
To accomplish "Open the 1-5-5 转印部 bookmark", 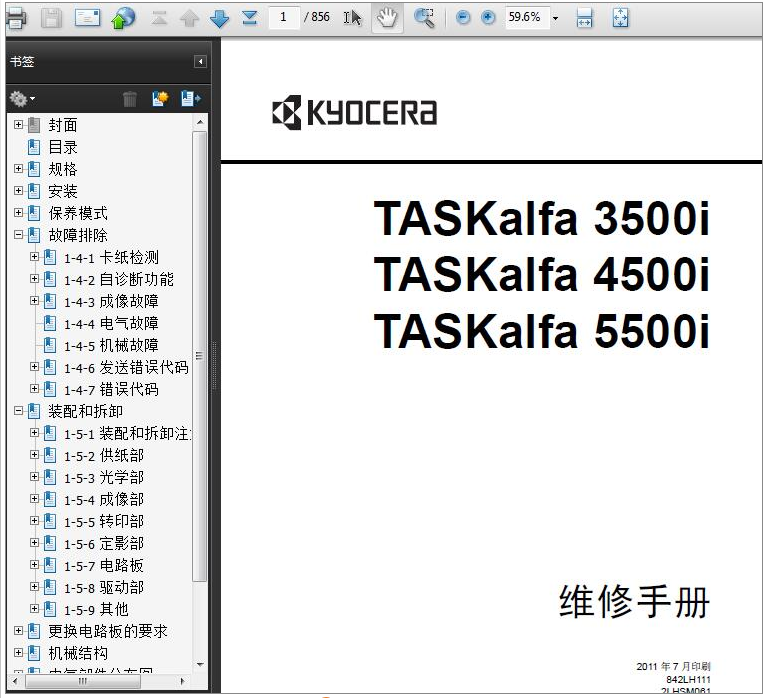I will pyautogui.click(x=104, y=521).
